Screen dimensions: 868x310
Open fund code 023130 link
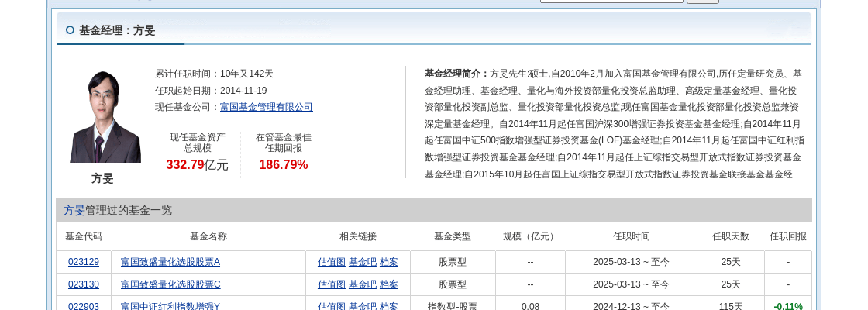[x=84, y=284]
